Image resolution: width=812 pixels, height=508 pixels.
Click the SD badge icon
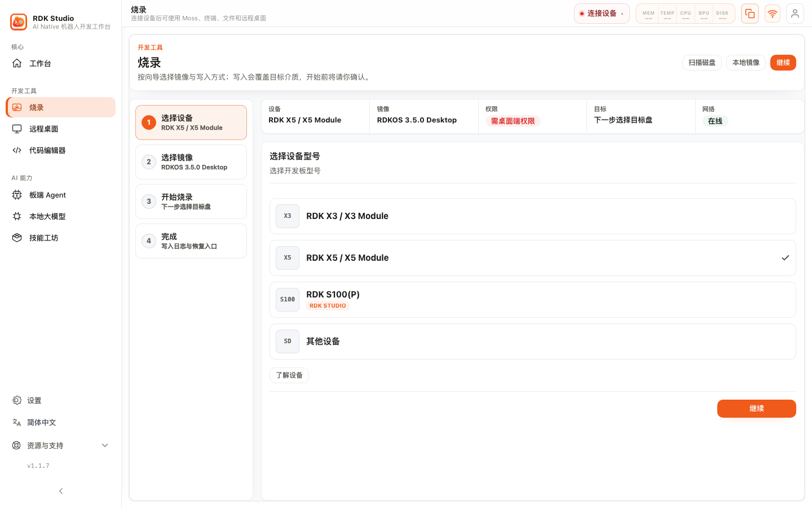click(288, 341)
